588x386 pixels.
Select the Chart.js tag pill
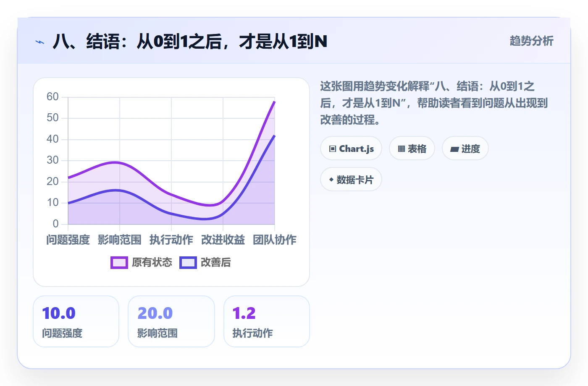[351, 149]
